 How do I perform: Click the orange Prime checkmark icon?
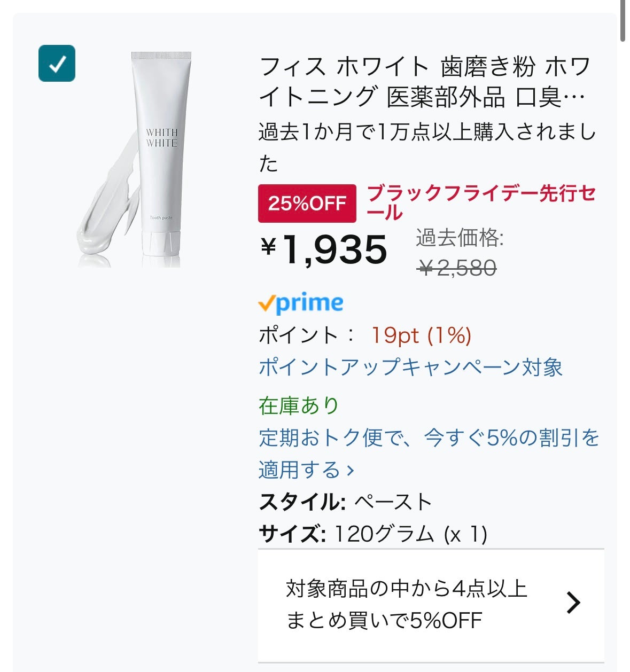tap(266, 304)
